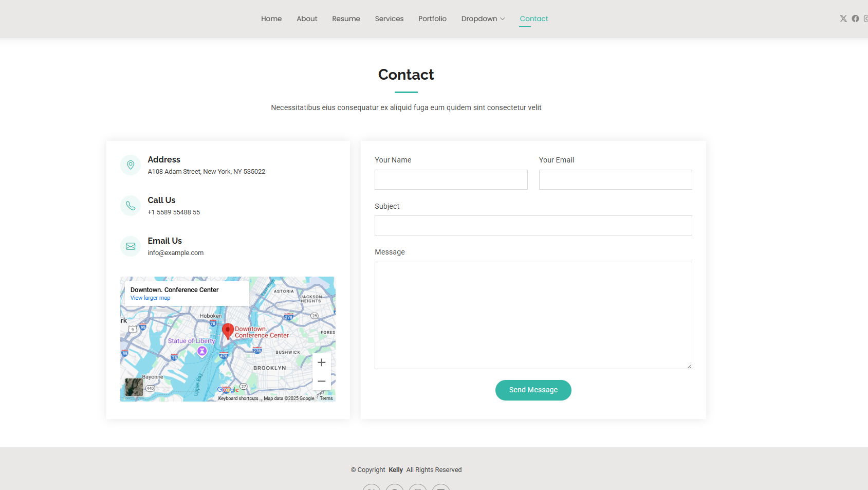Navigate to Services in the navbar
This screenshot has width=868, height=490.
coord(389,19)
